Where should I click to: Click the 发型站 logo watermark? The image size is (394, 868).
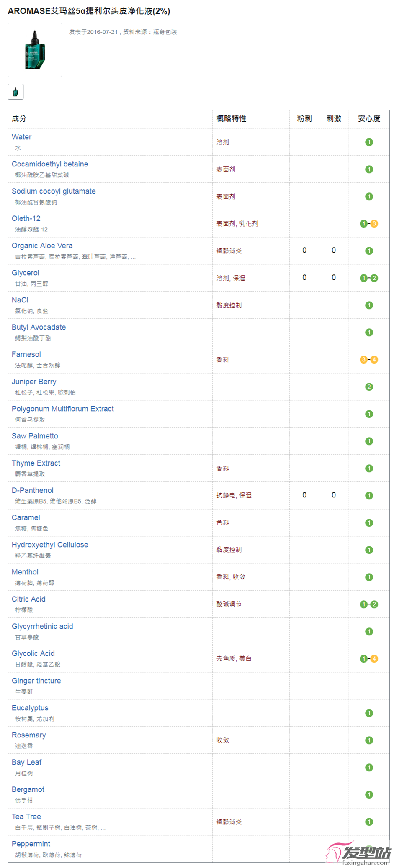tap(359, 852)
